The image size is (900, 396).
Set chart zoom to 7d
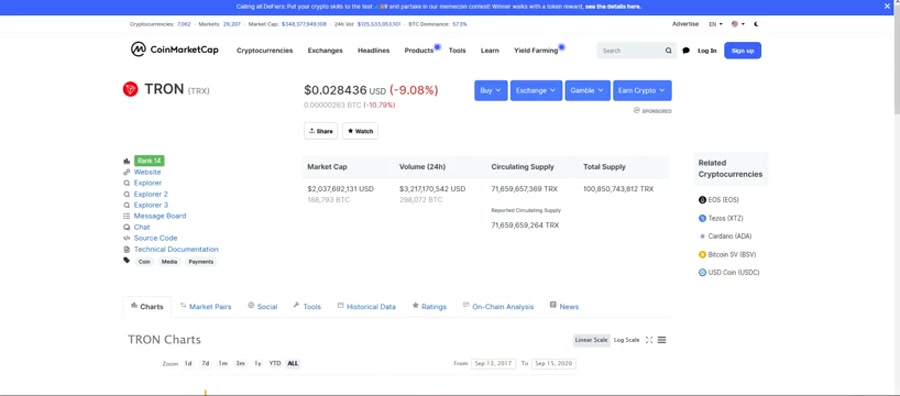pyautogui.click(x=205, y=363)
